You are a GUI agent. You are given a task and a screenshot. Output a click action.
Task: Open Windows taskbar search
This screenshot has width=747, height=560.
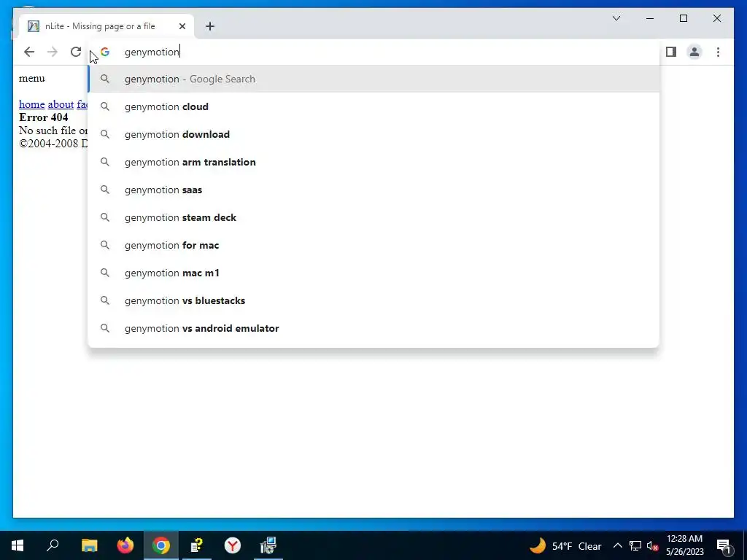coord(53,545)
